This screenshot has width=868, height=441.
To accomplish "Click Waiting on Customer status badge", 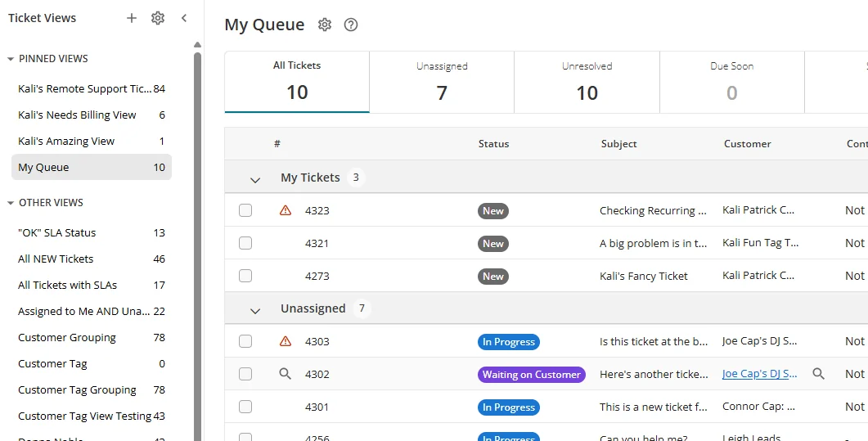I will [x=532, y=375].
